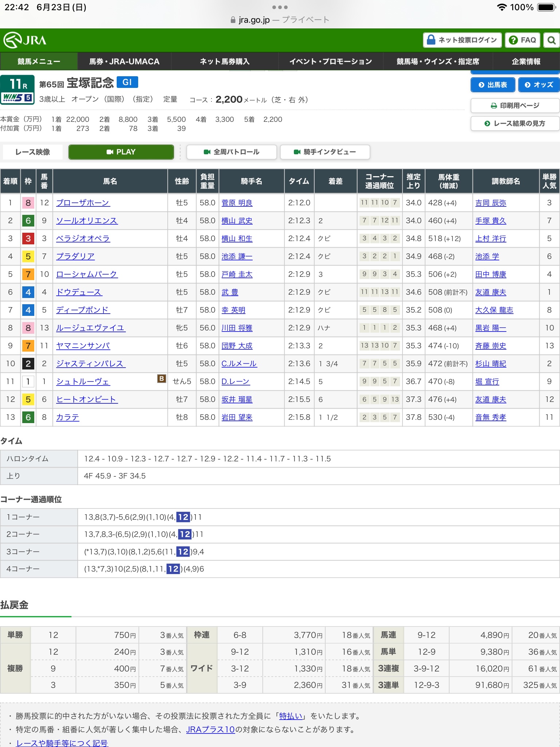Open the JRAプラス10 link
Viewport: 560px width, 747px height.
(x=210, y=729)
